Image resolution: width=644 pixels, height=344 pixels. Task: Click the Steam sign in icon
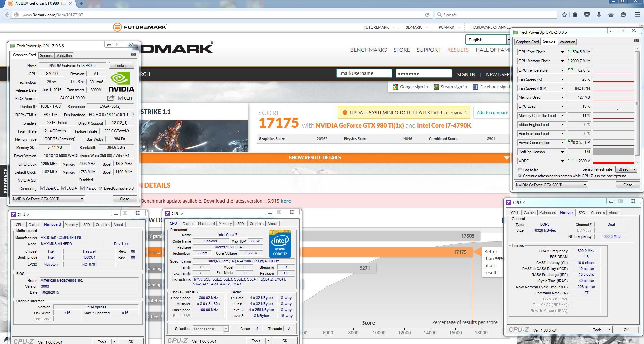point(436,87)
